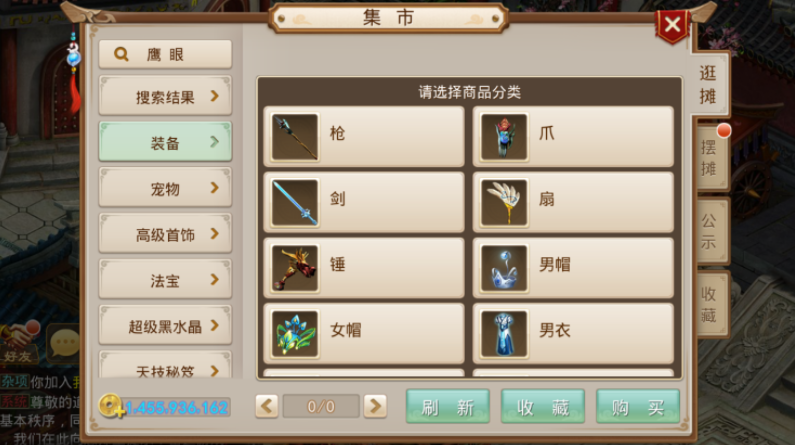Expand the 宠物 category arrow
Screen dimensions: 795x445
tap(214, 188)
